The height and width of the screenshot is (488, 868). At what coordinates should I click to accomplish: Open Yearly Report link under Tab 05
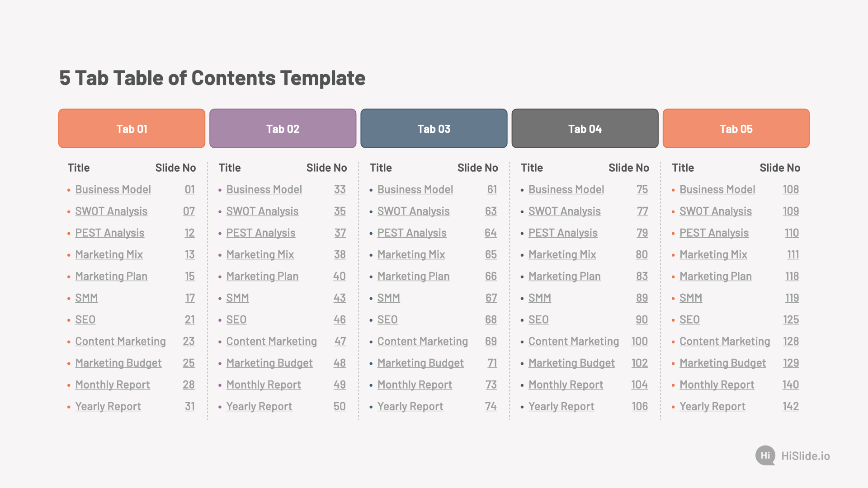pos(712,406)
